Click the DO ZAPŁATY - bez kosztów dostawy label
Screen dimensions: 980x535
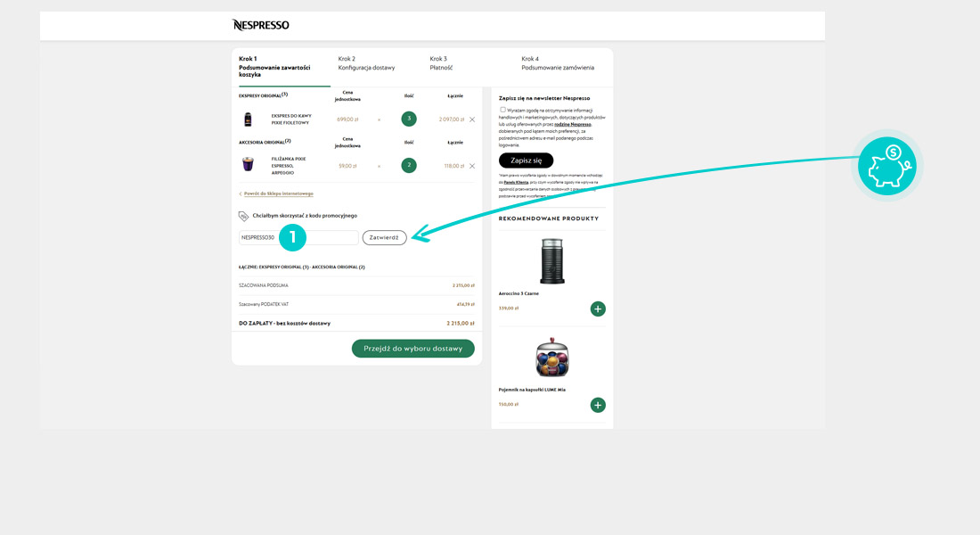(284, 324)
